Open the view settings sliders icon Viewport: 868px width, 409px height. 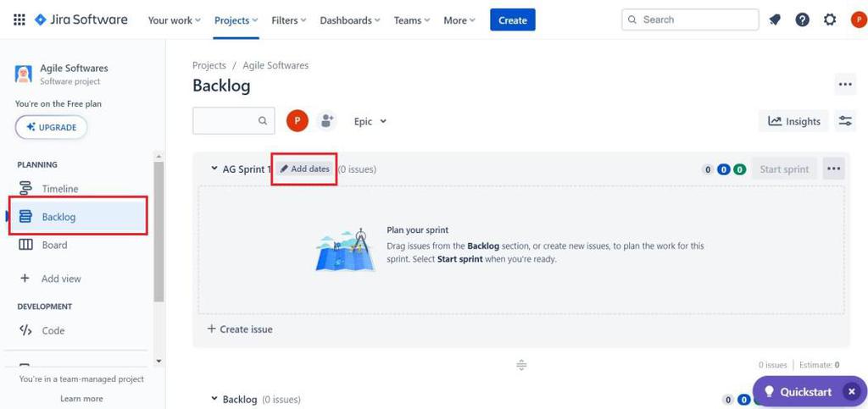point(845,120)
